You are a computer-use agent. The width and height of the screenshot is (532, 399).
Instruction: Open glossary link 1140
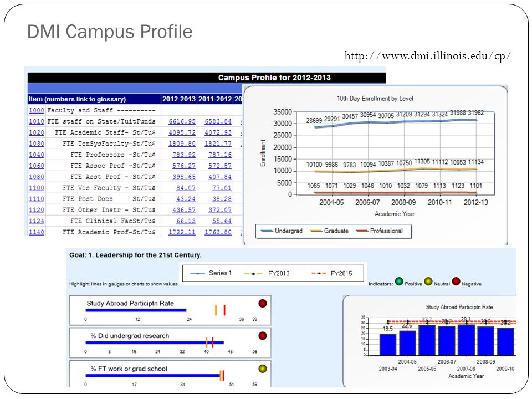(x=37, y=232)
